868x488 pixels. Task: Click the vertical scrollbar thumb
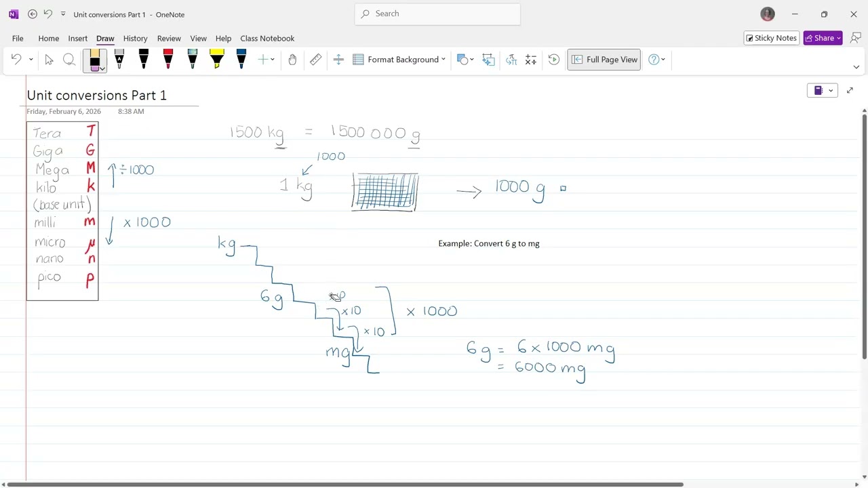pyautogui.click(x=864, y=236)
